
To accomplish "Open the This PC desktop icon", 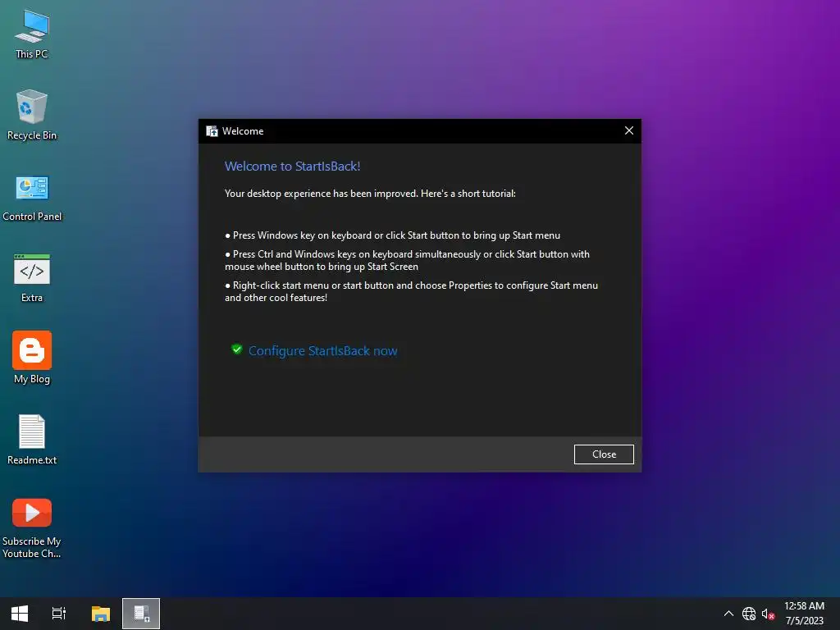I will [32, 34].
